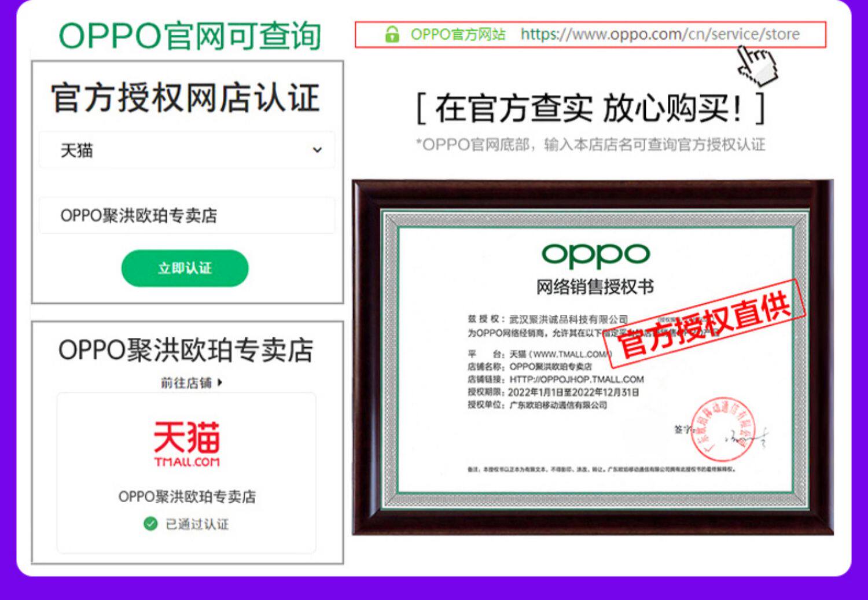Click the 店铺名称 line on the certificate
Viewport: 868px width, 600px height.
tap(529, 367)
